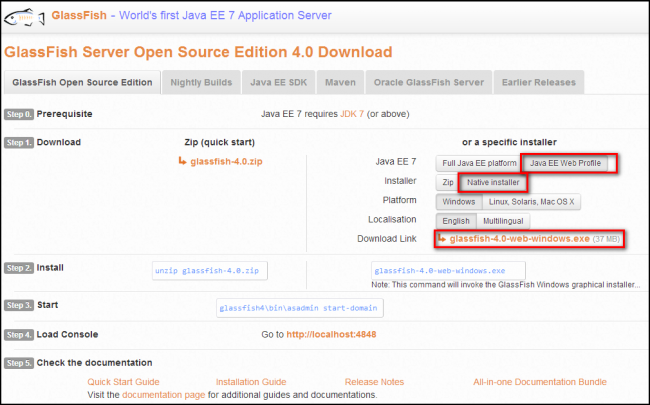The height and width of the screenshot is (405, 650).
Task: Click the 'Prerequisite' step label
Action: 64,114
